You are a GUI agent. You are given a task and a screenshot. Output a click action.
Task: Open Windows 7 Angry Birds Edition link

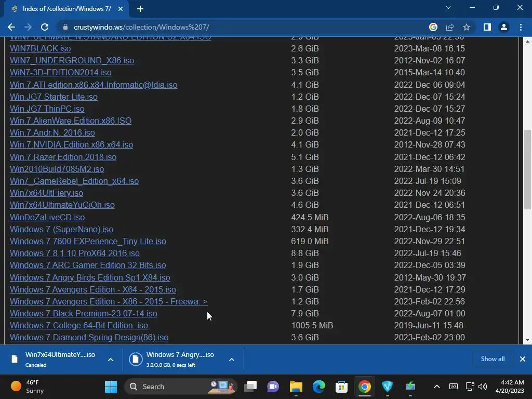click(90, 277)
